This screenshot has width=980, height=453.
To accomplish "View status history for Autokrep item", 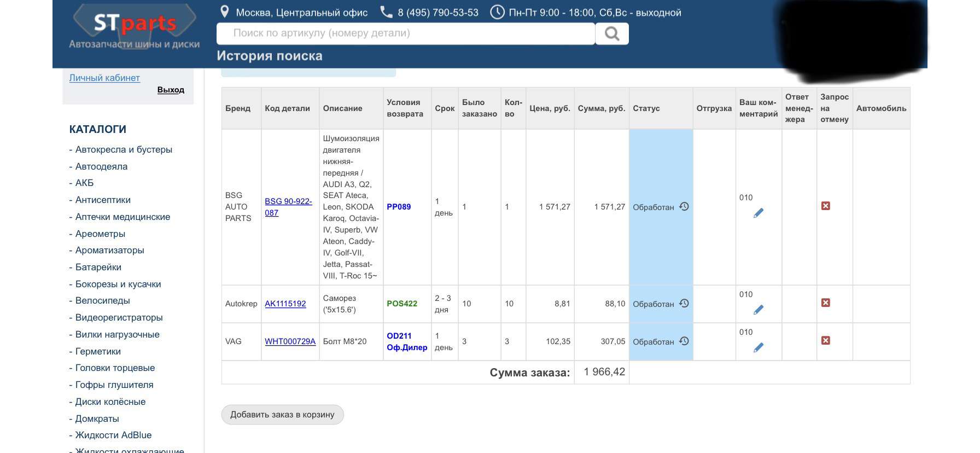I will (x=684, y=304).
